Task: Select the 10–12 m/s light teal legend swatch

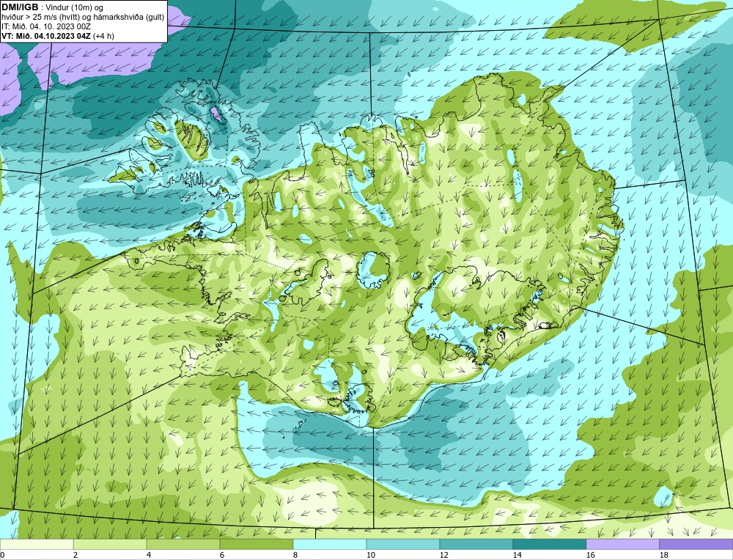Action: pos(403,544)
